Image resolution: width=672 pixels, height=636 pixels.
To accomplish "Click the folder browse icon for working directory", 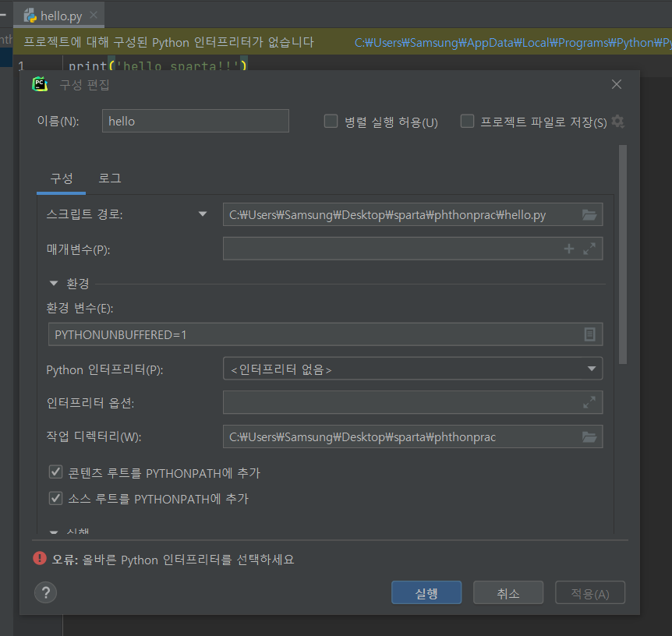I will (589, 436).
